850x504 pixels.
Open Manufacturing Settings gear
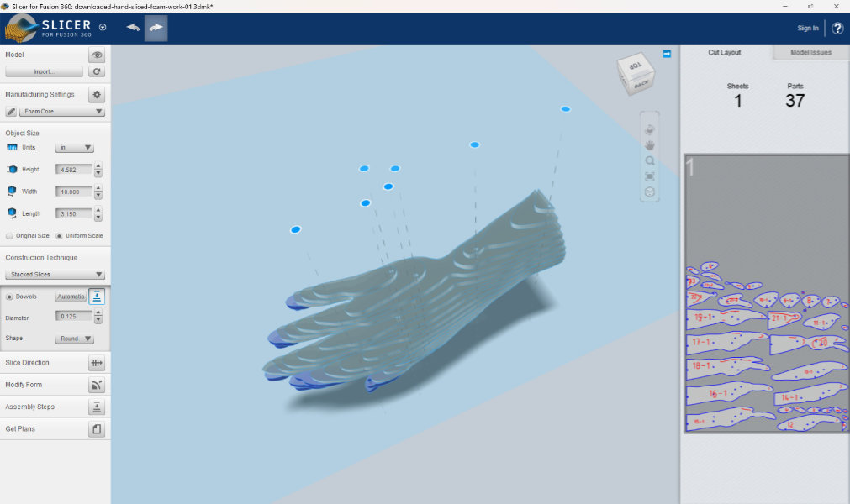(97, 94)
